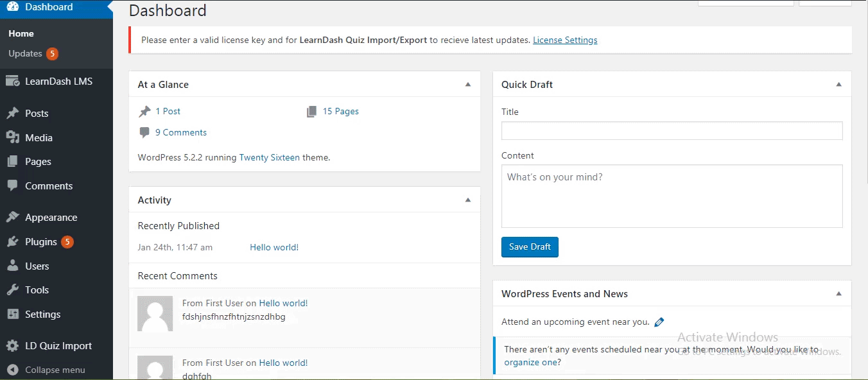Open the Comments menu
Image resolution: width=868 pixels, height=380 pixels.
[56, 186]
